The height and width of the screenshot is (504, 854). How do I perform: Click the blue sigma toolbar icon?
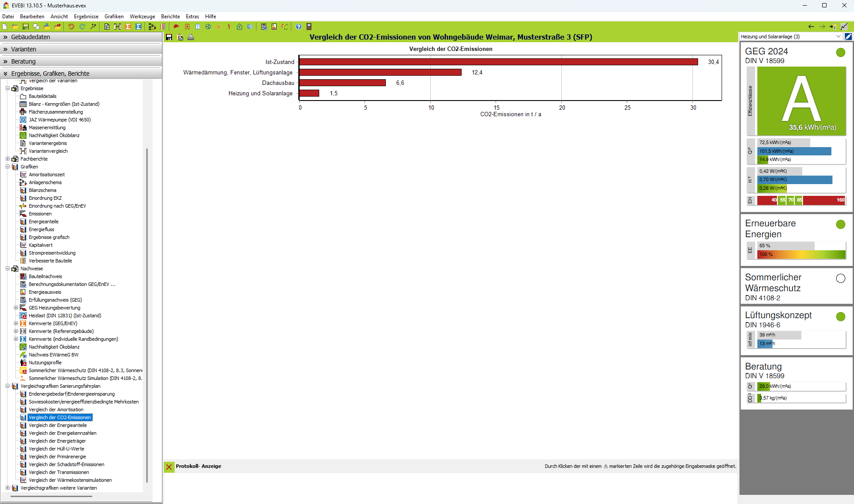[x=138, y=27]
